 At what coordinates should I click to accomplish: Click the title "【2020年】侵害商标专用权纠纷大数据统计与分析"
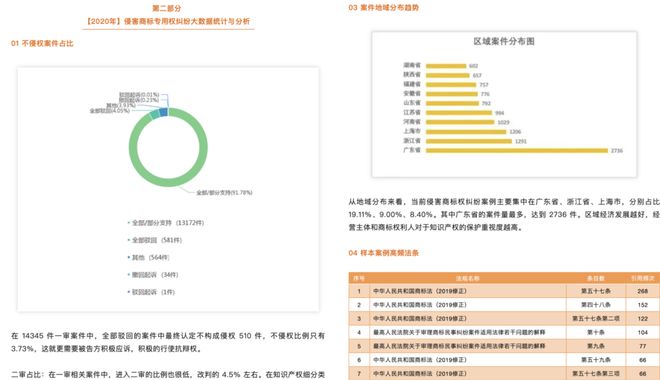pyautogui.click(x=168, y=21)
